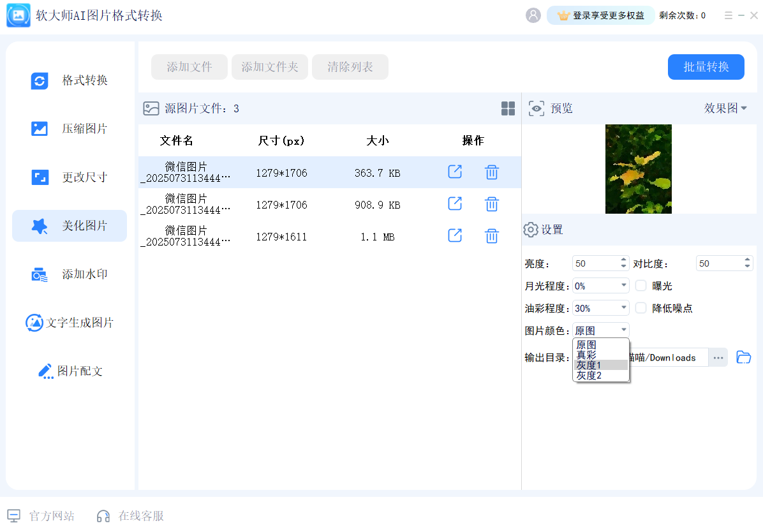
Task: Select 灰度1 in the color options list
Action: [x=589, y=365]
